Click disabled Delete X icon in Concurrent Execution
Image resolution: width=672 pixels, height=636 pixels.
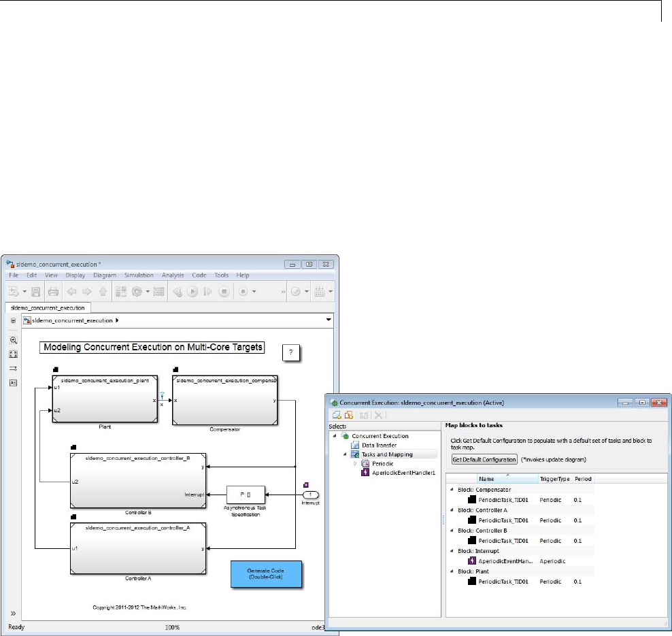378,415
